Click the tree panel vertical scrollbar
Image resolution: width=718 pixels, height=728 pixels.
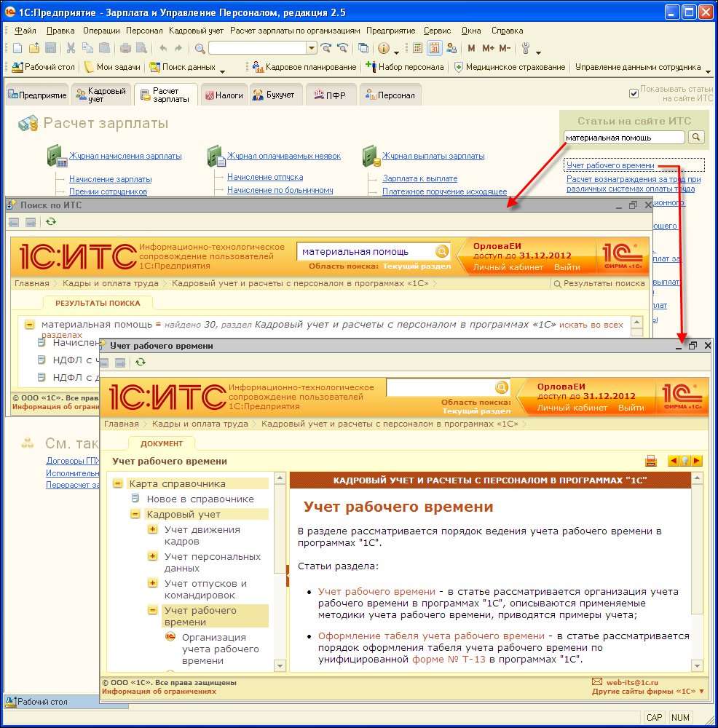coord(280,572)
